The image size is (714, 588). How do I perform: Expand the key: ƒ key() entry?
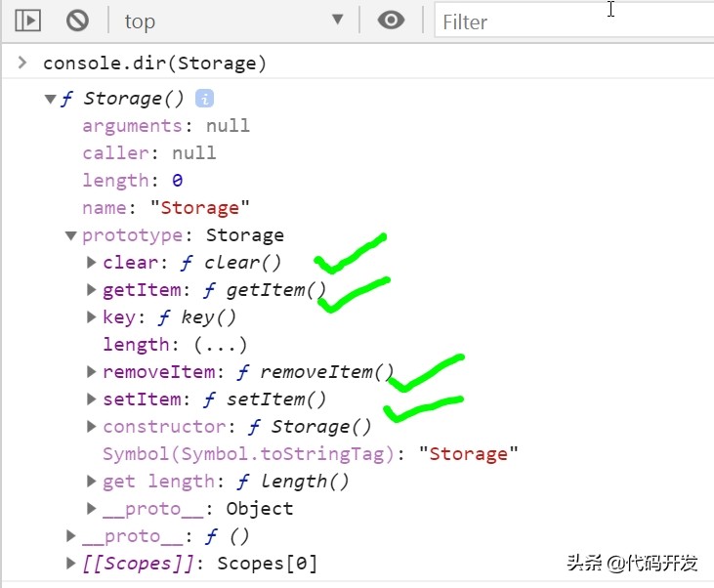[x=92, y=317]
